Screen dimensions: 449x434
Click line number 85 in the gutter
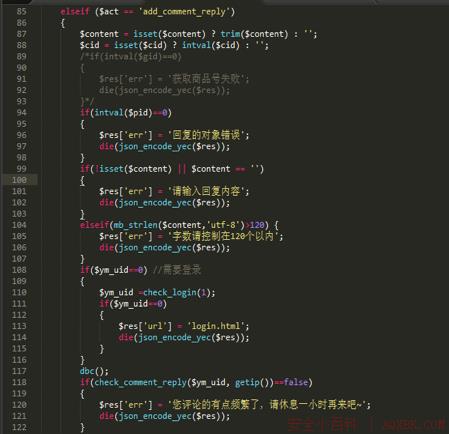click(21, 11)
